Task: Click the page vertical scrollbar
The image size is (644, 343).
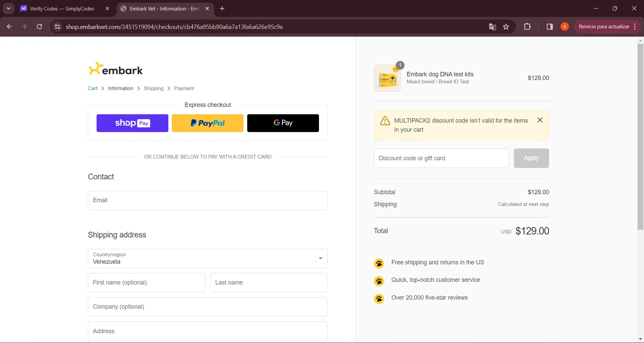Action: [x=640, y=137]
